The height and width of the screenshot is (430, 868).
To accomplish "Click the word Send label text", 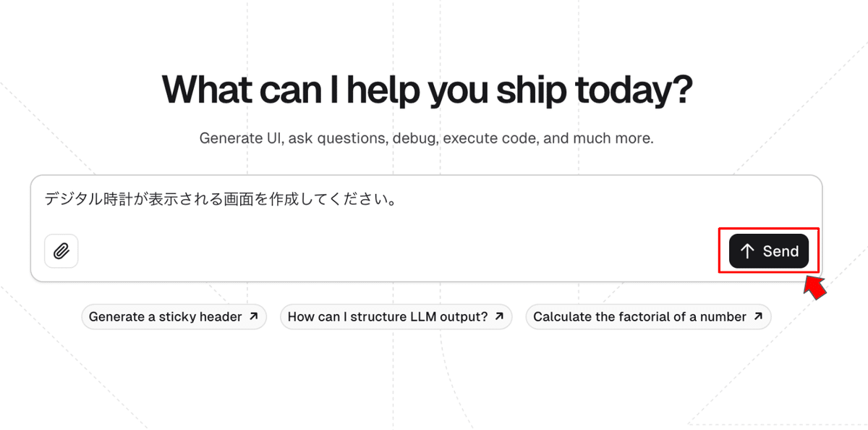I will tap(780, 251).
